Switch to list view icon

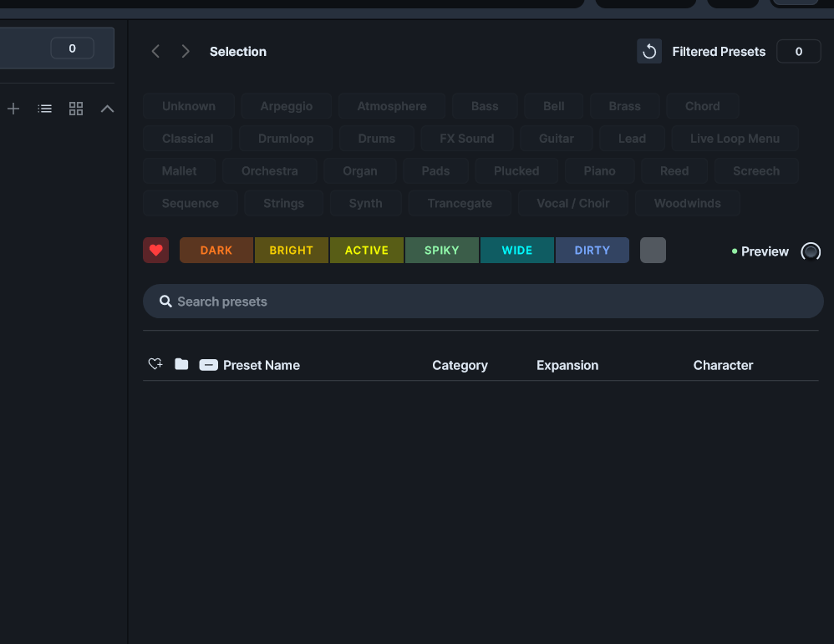pyautogui.click(x=45, y=109)
